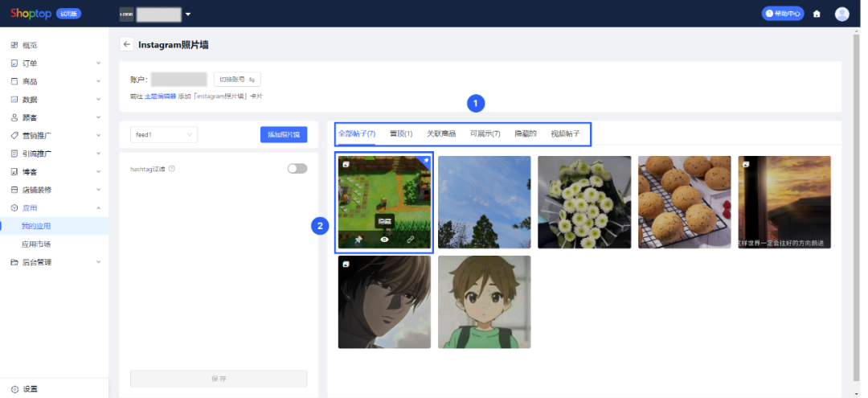The image size is (868, 398).
Task: Click the 概览 text in the sidebar
Action: 30,45
